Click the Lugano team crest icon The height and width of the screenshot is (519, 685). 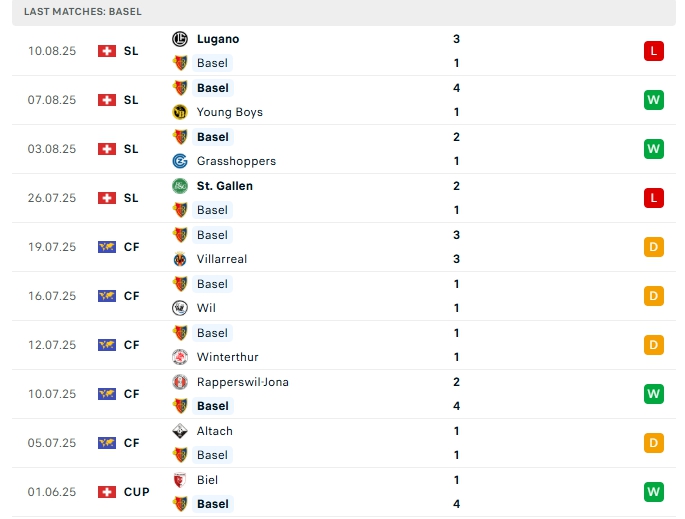tap(180, 39)
